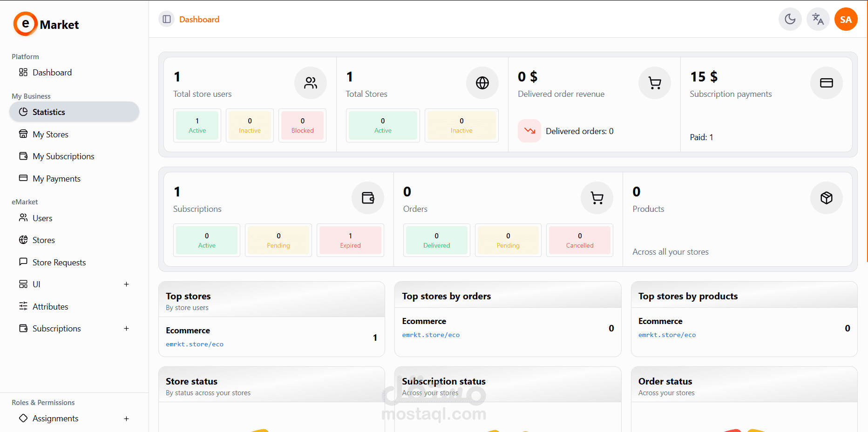The image size is (868, 432).
Task: Click the Assignments diamond icon
Action: [x=23, y=418]
